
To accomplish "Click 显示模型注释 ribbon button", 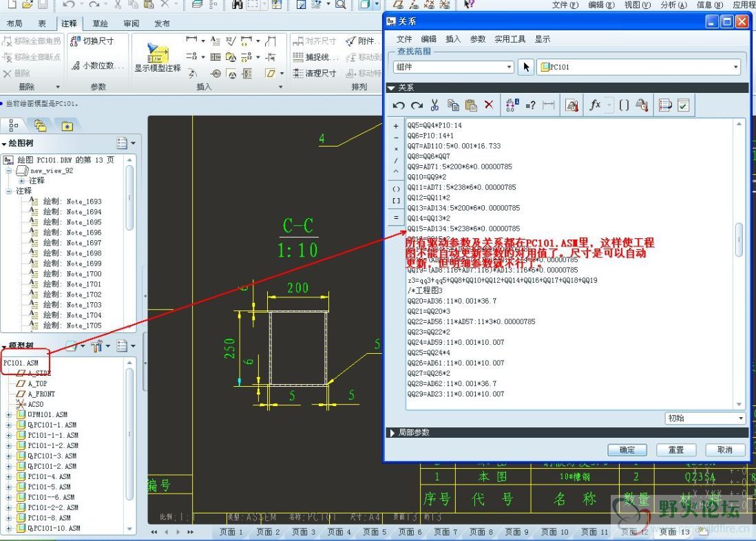I will [158, 59].
